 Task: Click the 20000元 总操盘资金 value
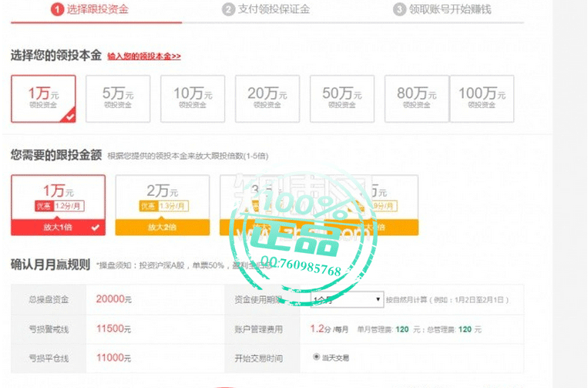tap(113, 299)
